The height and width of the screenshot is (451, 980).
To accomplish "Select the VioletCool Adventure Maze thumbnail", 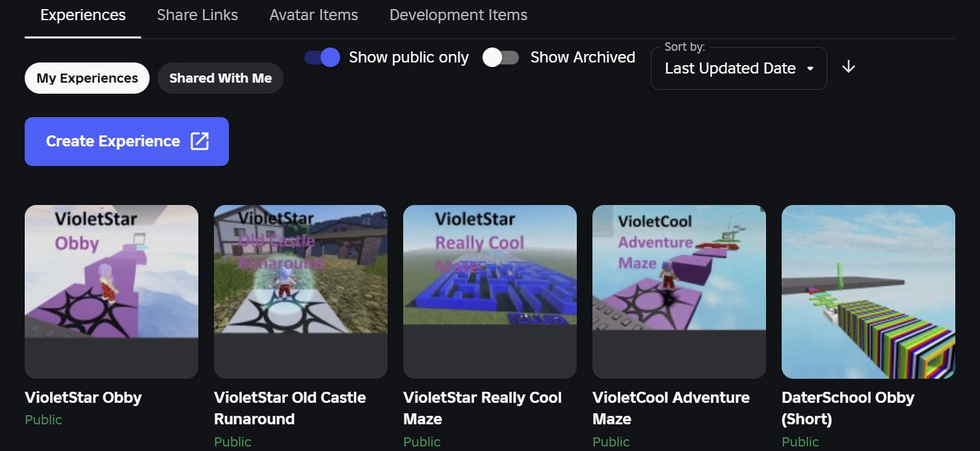I will (679, 291).
